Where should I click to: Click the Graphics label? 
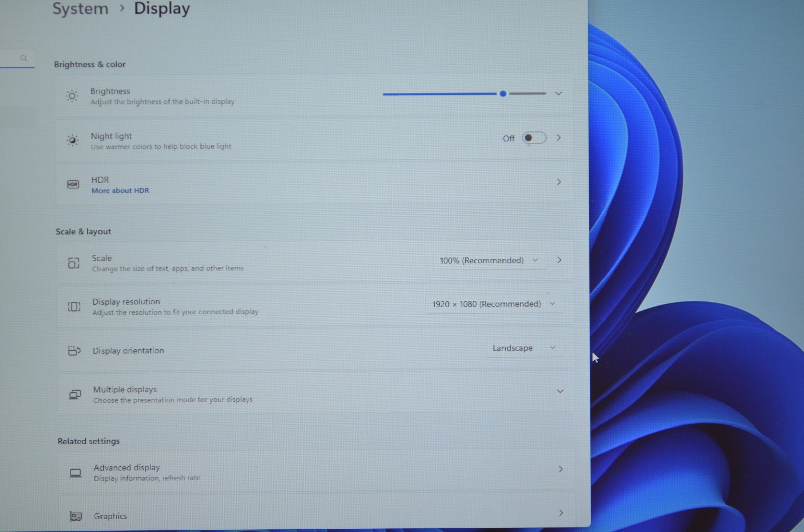pos(110,516)
